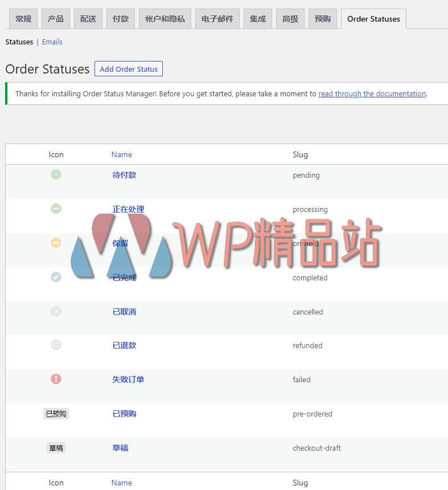448x490 pixels.
Task: Sort by the Name column header at top
Action: 122,154
